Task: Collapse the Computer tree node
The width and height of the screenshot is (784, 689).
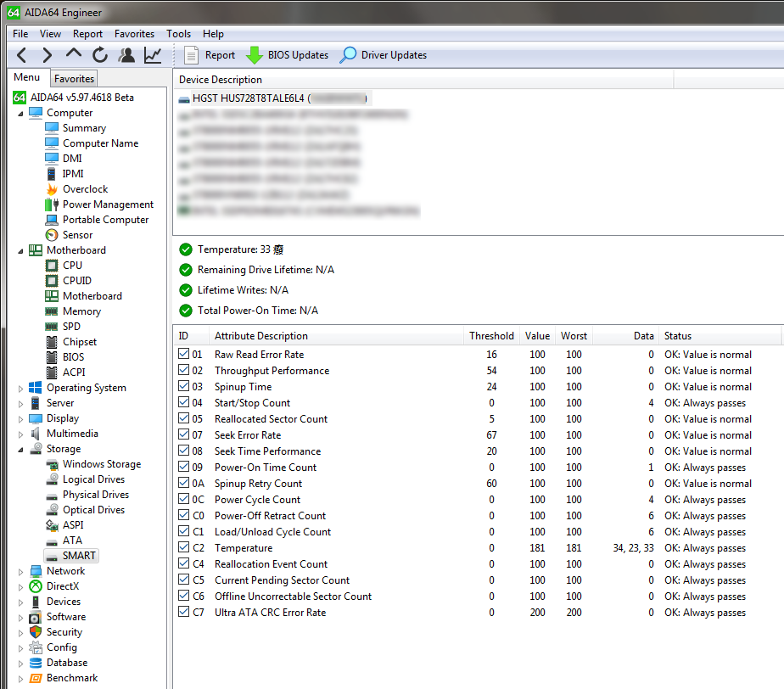Action: (20, 114)
